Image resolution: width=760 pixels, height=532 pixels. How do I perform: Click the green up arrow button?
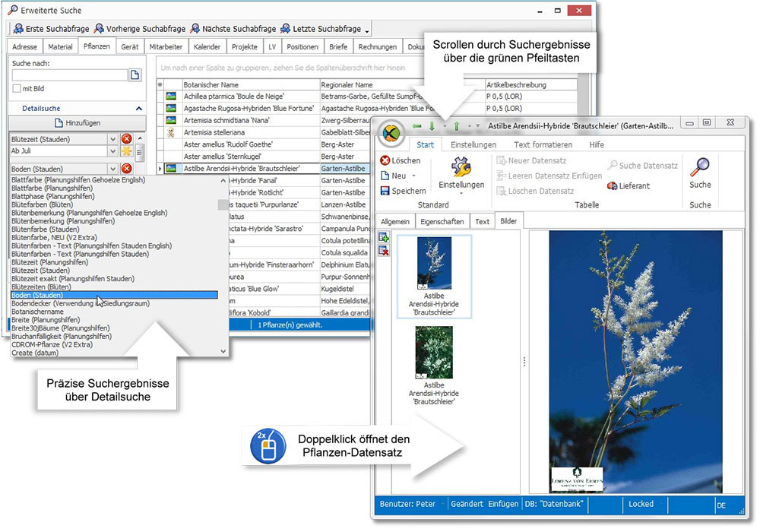pyautogui.click(x=457, y=126)
